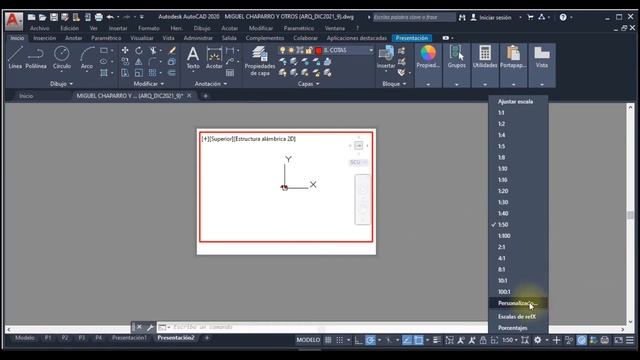Expand the Modificar panel dropdown
This screenshot has height=360, width=640.
(149, 84)
